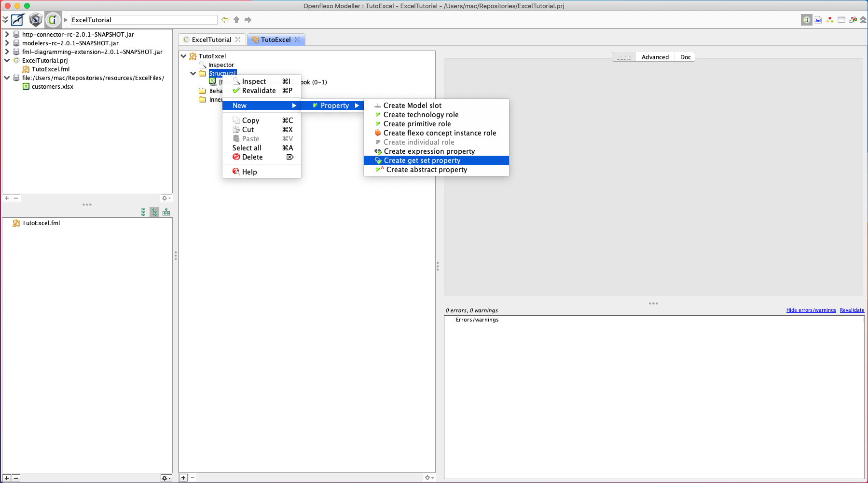Select the container hierarchy view icon
This screenshot has height=483, width=868.
pyautogui.click(x=166, y=212)
